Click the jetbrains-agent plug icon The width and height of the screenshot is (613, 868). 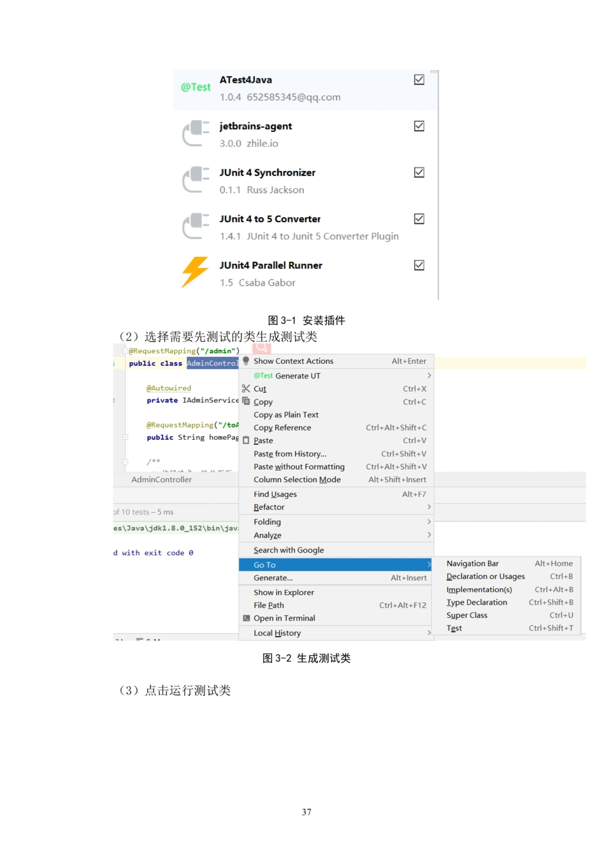196,134
